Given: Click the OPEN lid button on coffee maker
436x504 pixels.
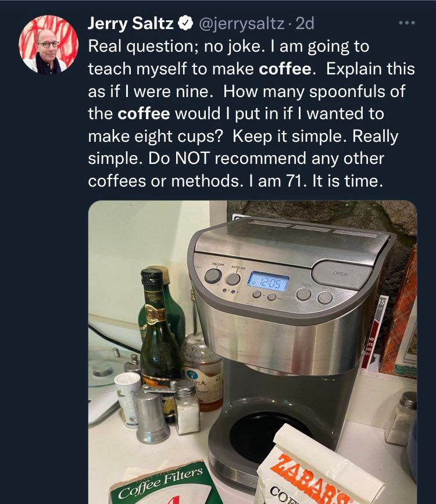Looking at the screenshot, I should click(x=341, y=274).
